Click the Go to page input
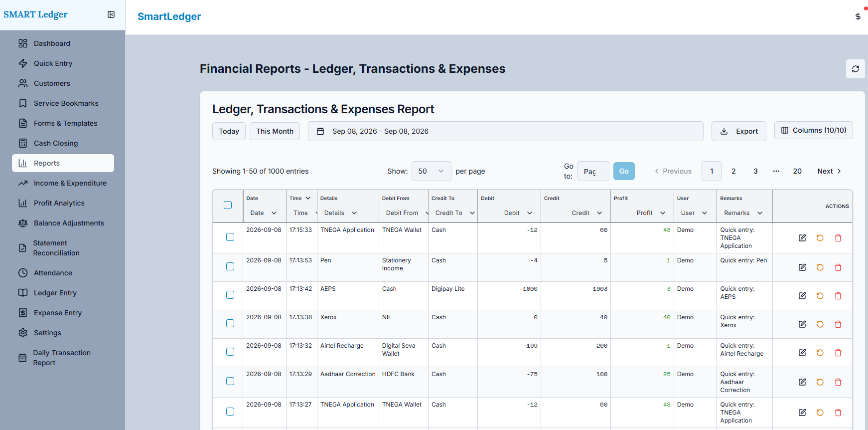This screenshot has width=868, height=430. point(593,171)
